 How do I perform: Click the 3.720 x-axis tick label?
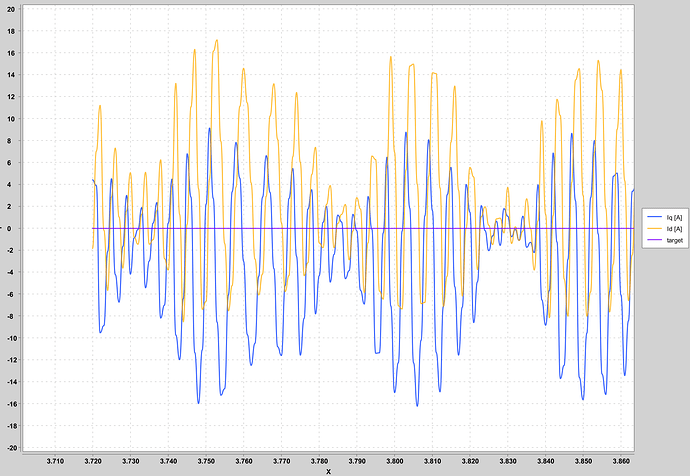(x=93, y=461)
